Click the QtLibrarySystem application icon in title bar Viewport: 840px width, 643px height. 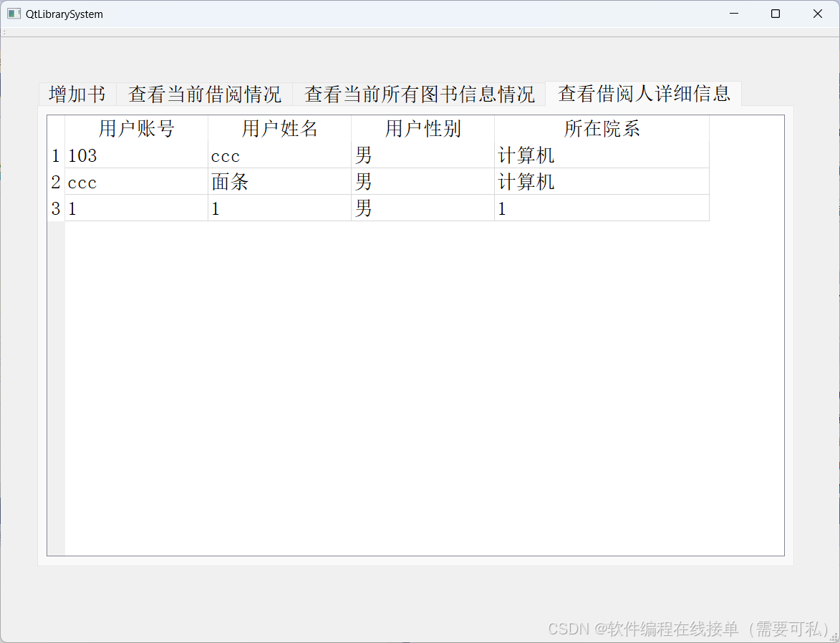(13, 14)
